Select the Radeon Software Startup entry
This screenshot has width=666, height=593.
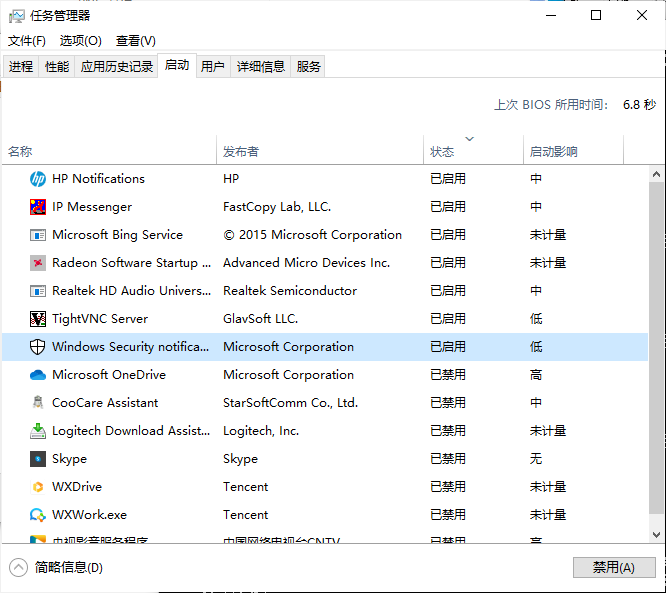pos(131,263)
